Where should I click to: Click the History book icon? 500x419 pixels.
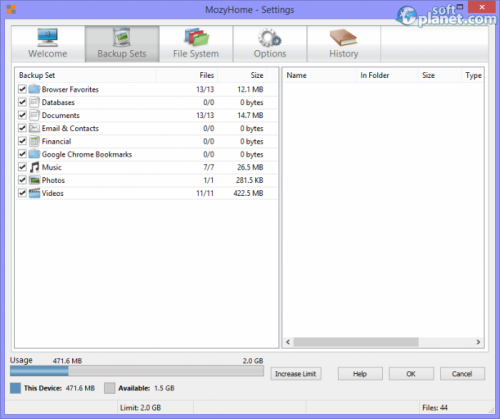(x=343, y=38)
